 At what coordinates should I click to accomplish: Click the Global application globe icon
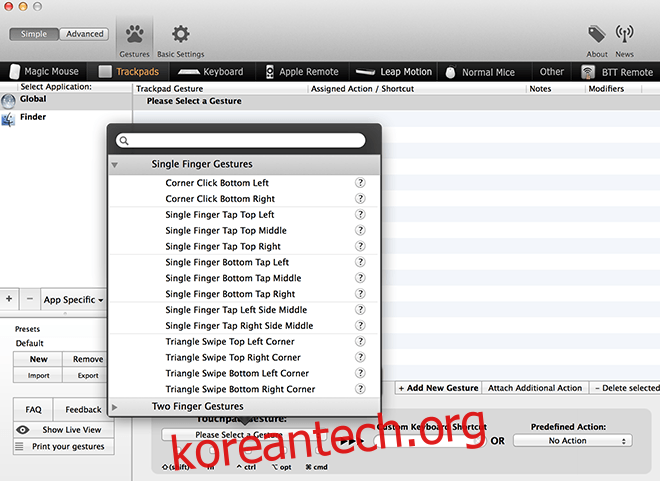(x=8, y=101)
